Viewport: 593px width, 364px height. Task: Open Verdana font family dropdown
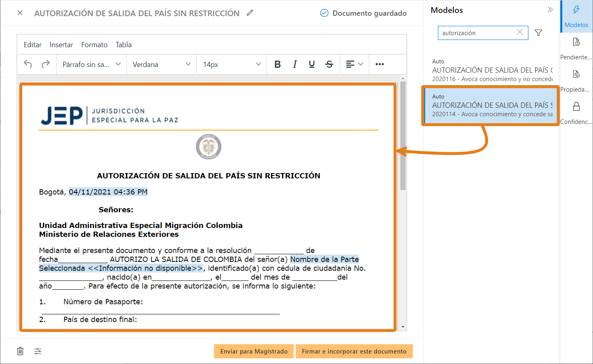click(x=162, y=65)
